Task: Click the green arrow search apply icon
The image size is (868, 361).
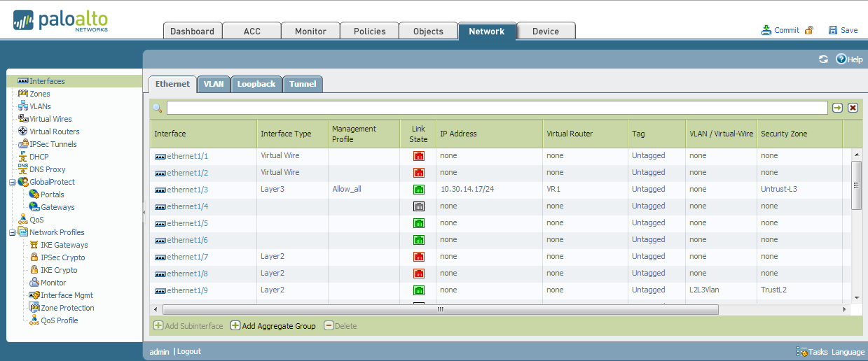Action: click(837, 108)
